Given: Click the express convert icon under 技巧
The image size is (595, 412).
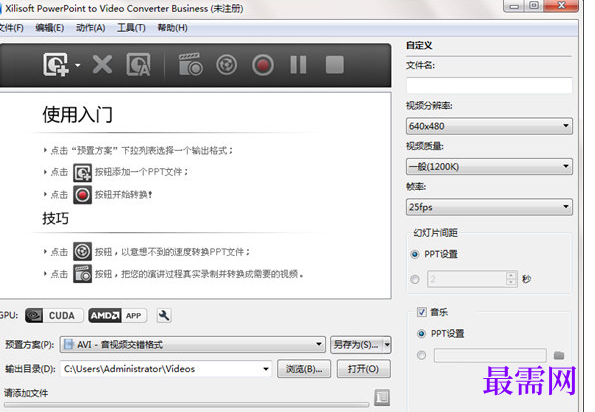Looking at the screenshot, I should tap(82, 251).
